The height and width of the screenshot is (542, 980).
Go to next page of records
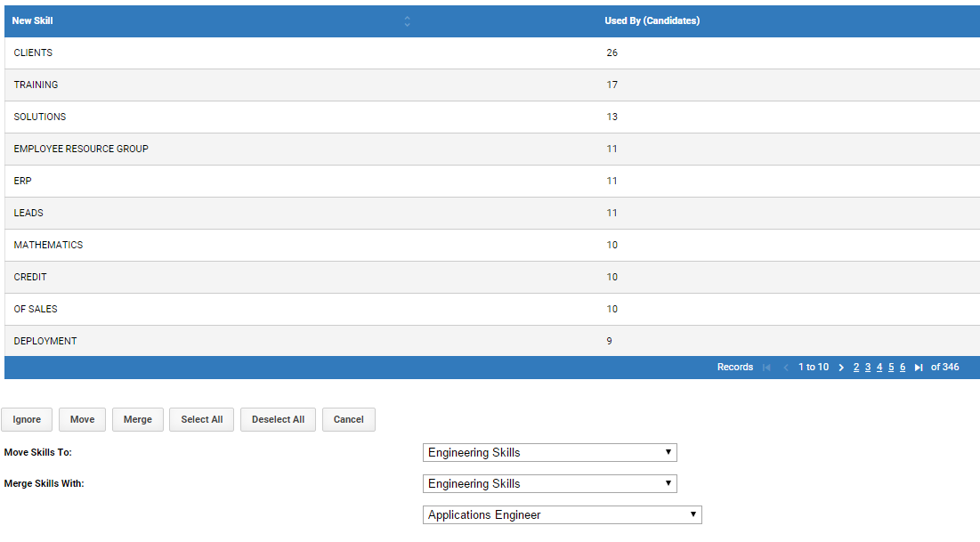pos(841,368)
